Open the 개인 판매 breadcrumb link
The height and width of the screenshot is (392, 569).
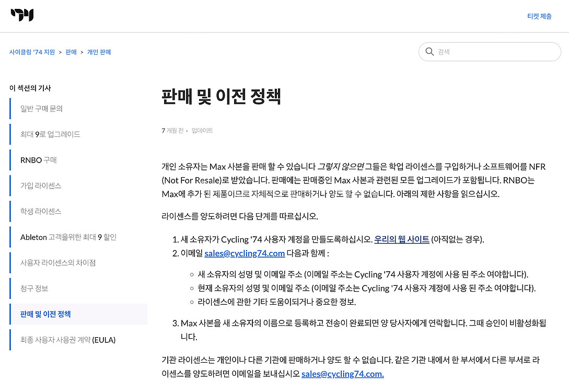99,52
